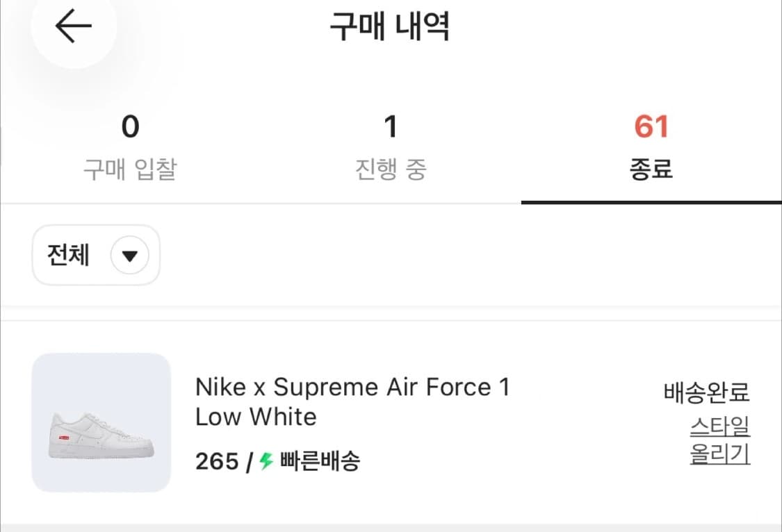Screen dimensions: 782x532
Task: Click the completed order row
Action: tap(391, 420)
